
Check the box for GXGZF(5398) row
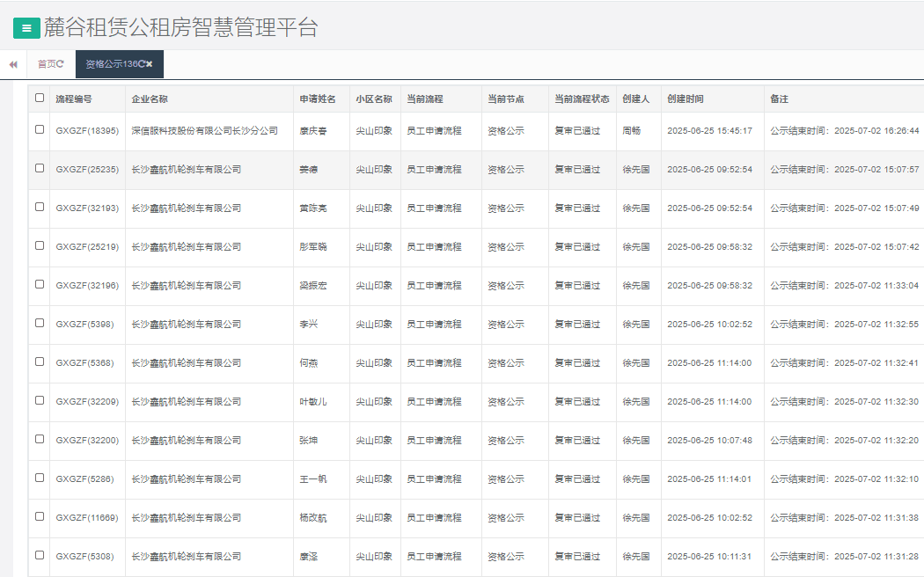tap(40, 323)
